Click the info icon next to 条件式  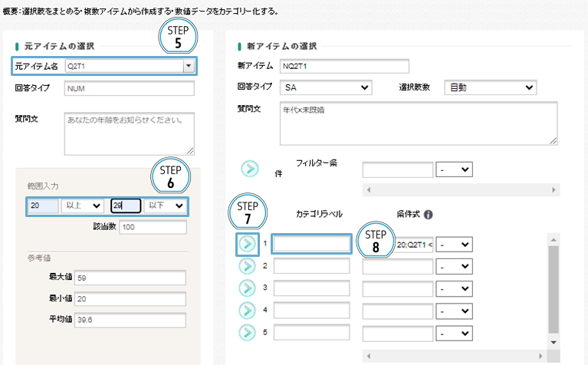pos(428,215)
